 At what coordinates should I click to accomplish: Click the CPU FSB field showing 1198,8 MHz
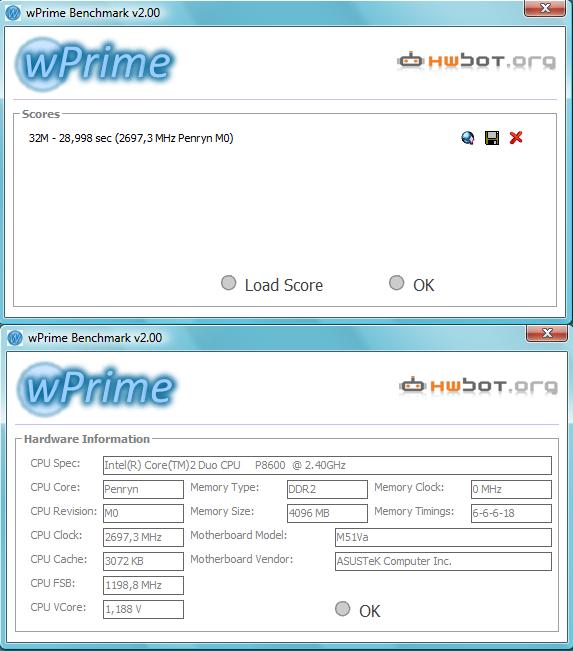pos(143,585)
